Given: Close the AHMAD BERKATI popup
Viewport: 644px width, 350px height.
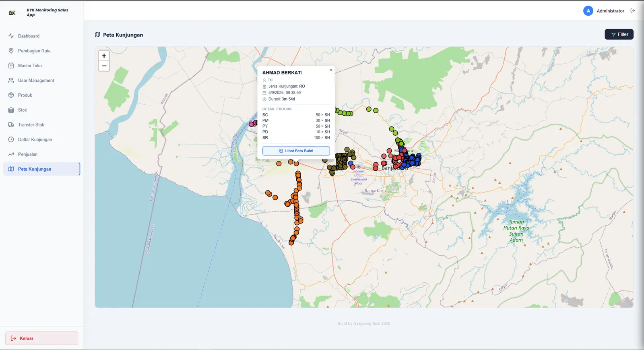Looking at the screenshot, I should 331,70.
